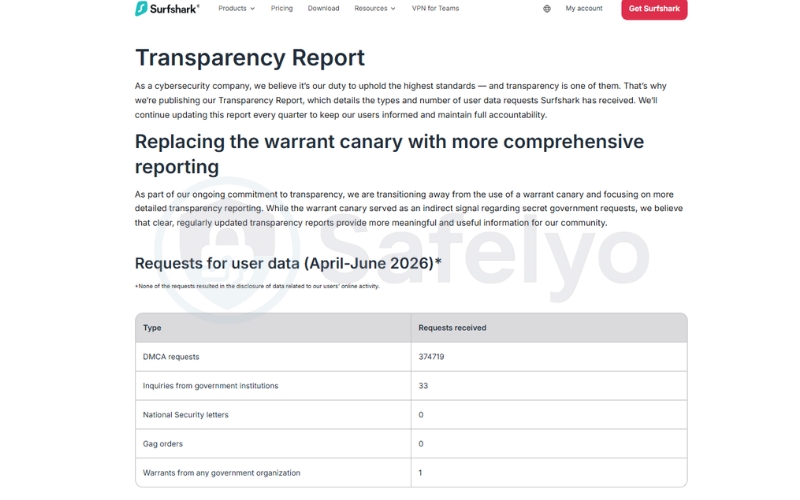Go to the Pricing page
The width and height of the screenshot is (800, 500).
click(282, 8)
